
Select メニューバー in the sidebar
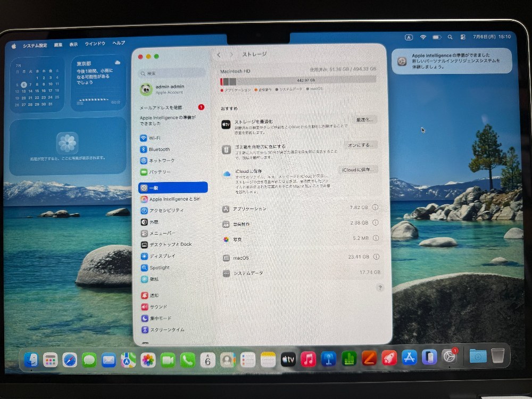click(173, 234)
